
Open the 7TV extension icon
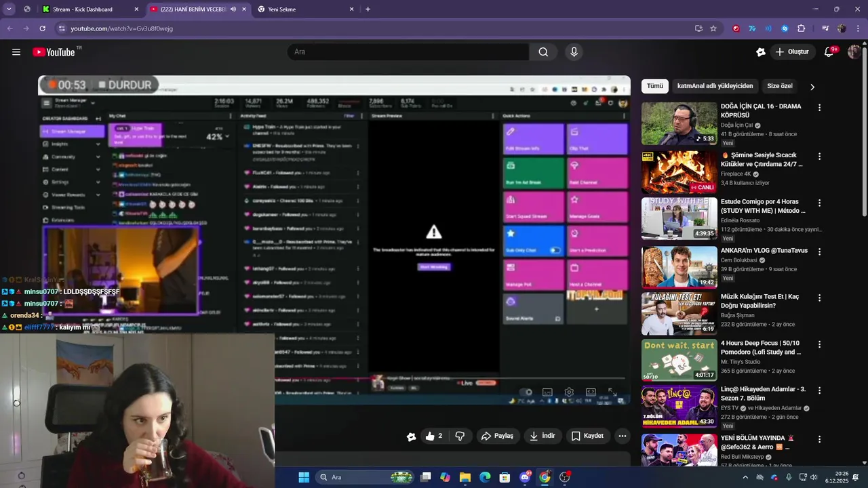(752, 28)
